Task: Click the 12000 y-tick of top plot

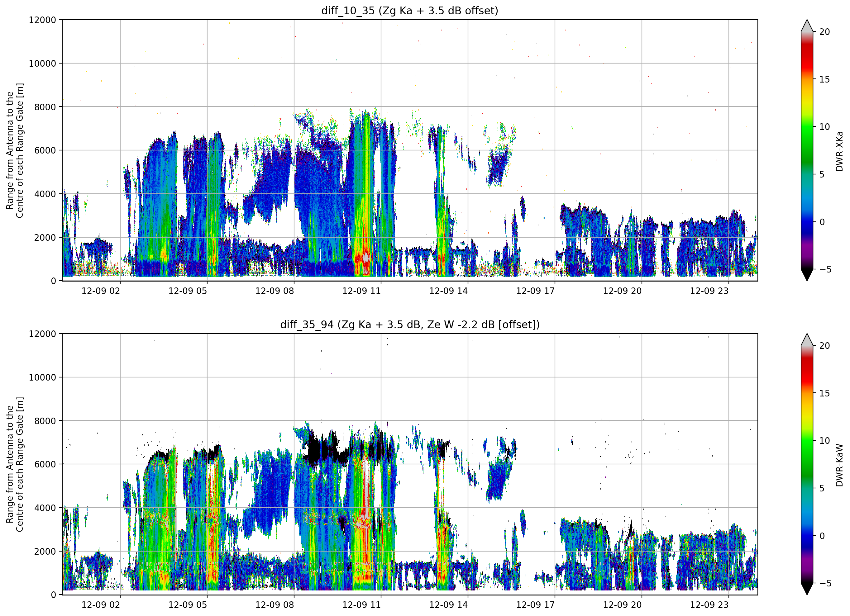Action: tap(42, 20)
